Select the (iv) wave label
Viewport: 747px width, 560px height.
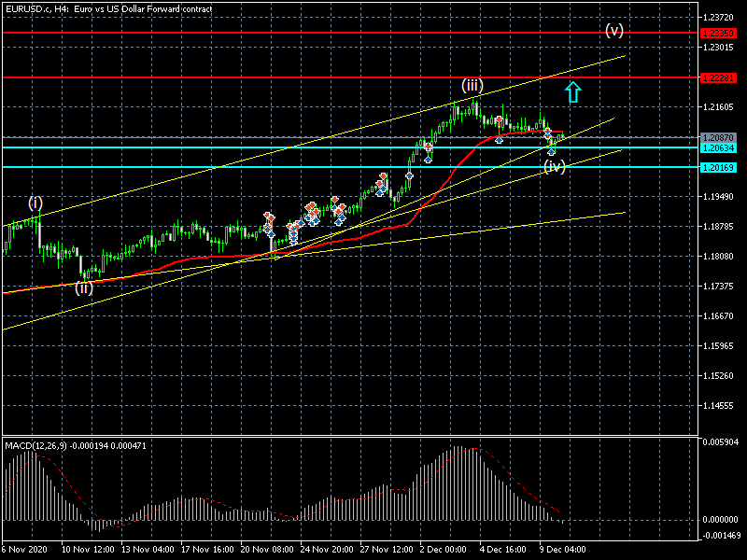(x=555, y=166)
